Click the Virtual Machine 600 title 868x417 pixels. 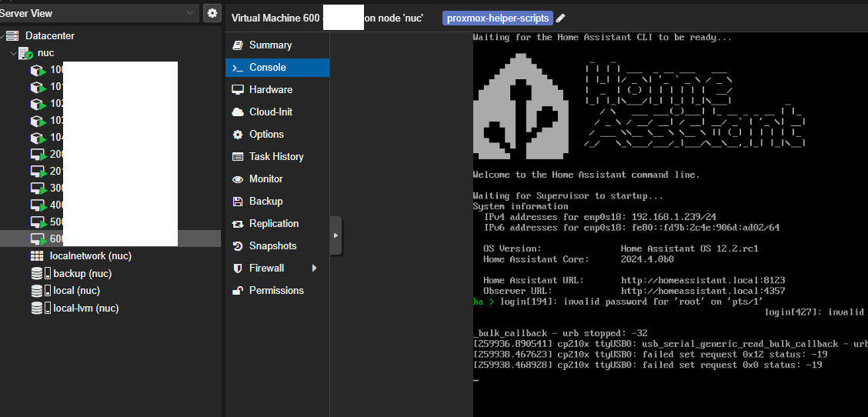[x=275, y=18]
